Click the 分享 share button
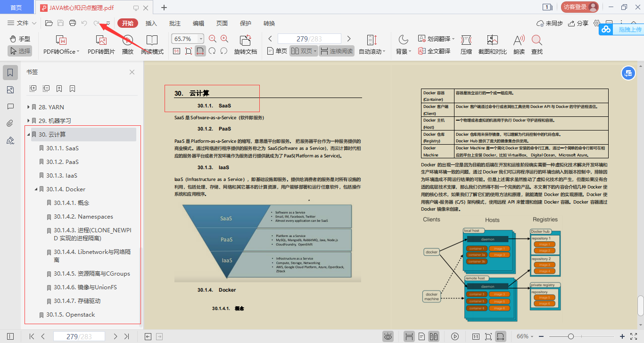Image resolution: width=644 pixels, height=343 pixels. pyautogui.click(x=578, y=23)
